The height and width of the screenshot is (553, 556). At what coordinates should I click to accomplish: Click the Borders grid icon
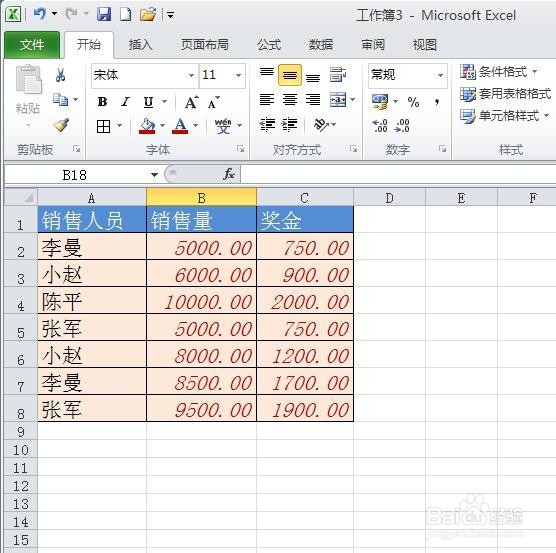(104, 126)
